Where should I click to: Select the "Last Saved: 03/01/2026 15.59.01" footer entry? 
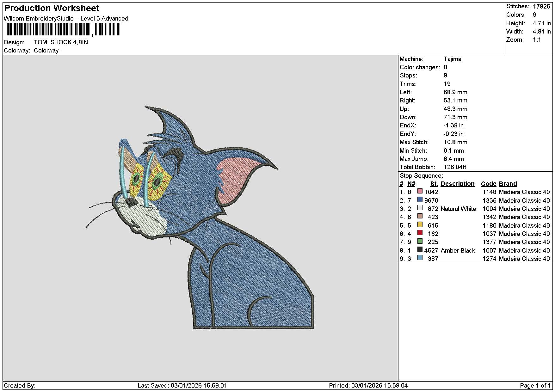[182, 386]
